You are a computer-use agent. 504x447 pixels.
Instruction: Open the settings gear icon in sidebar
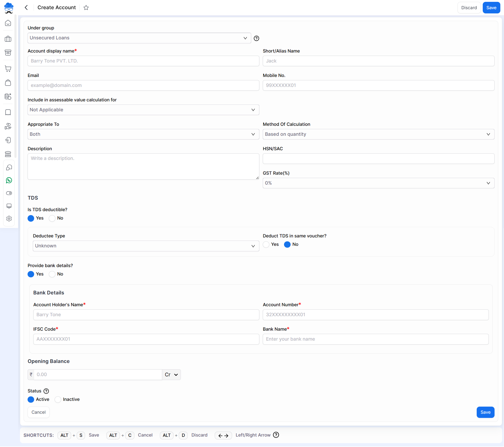[x=9, y=219]
